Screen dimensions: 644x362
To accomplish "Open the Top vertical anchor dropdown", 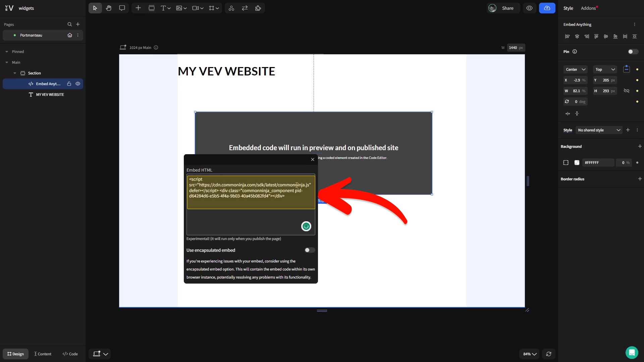I will (x=605, y=69).
